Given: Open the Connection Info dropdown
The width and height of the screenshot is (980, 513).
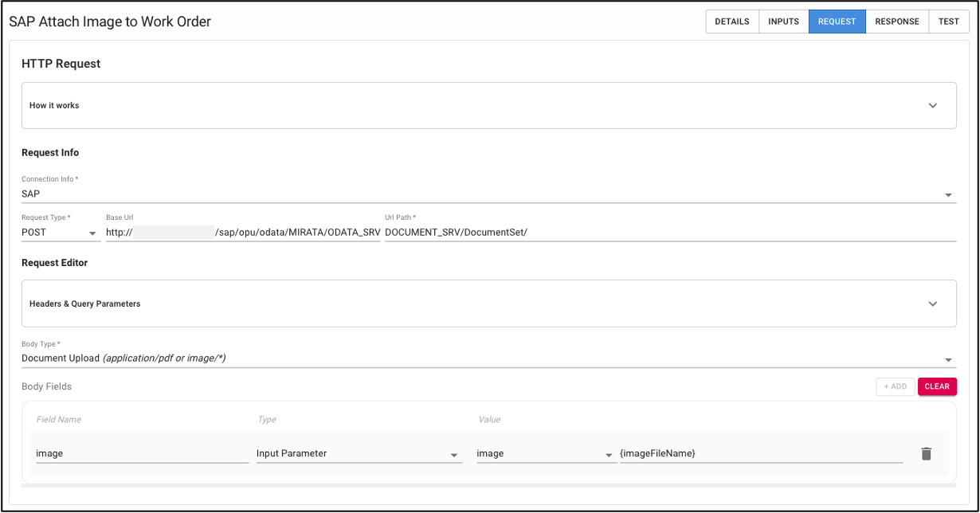Looking at the screenshot, I should [x=489, y=194].
